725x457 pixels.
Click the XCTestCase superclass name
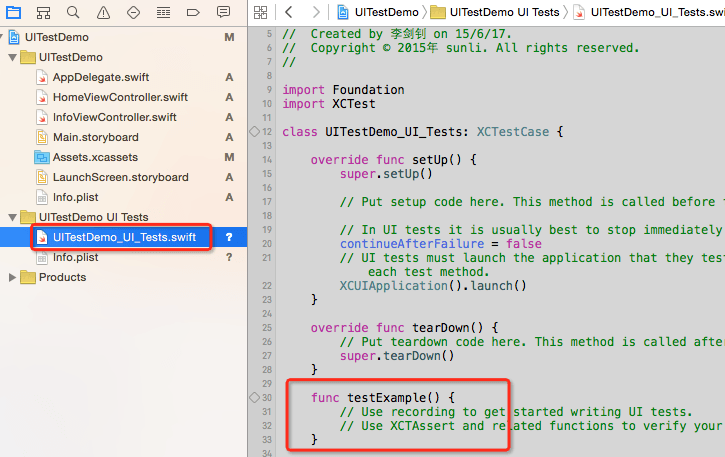513,132
